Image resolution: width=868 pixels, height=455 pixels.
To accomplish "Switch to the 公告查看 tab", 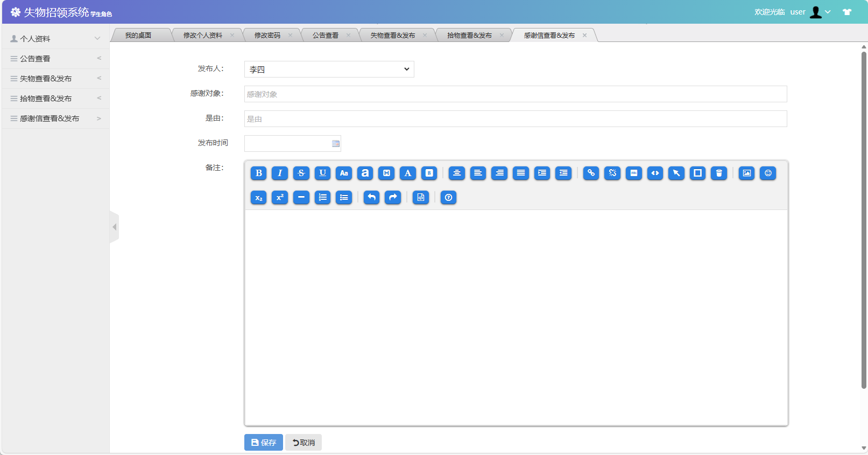I will click(326, 36).
